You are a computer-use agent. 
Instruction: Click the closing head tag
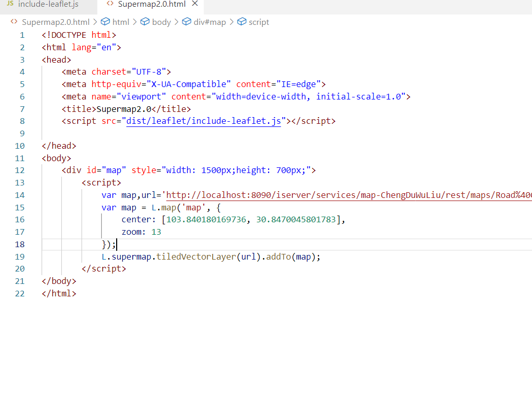(x=59, y=146)
